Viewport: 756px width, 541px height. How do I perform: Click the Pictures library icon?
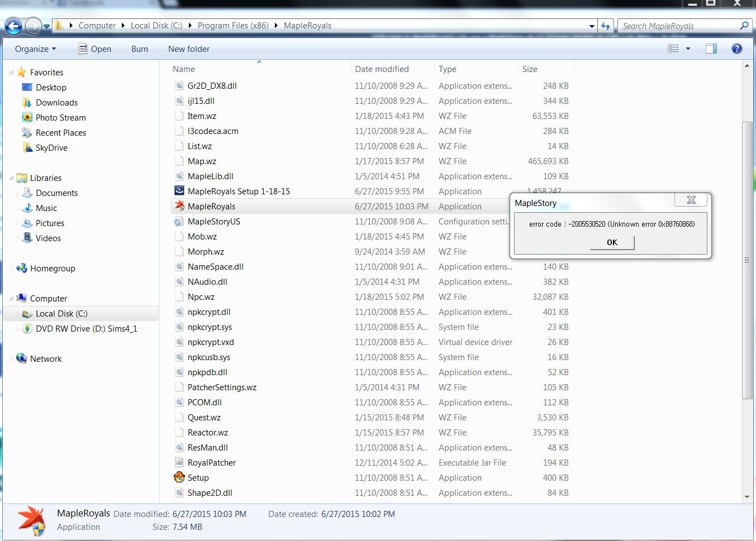click(x=27, y=223)
